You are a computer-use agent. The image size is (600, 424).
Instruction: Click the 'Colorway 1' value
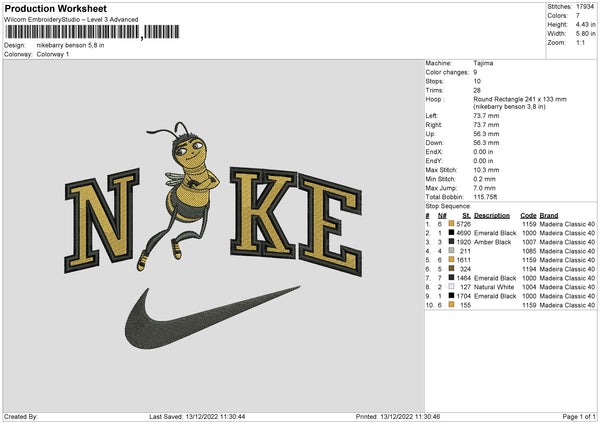53,54
